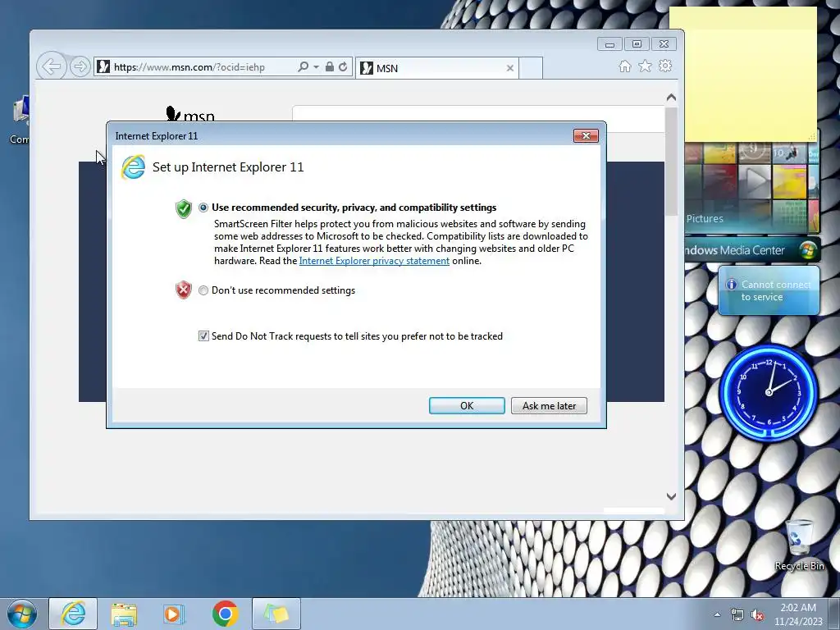
Task: Click the blue clock gadget
Action: pos(769,393)
